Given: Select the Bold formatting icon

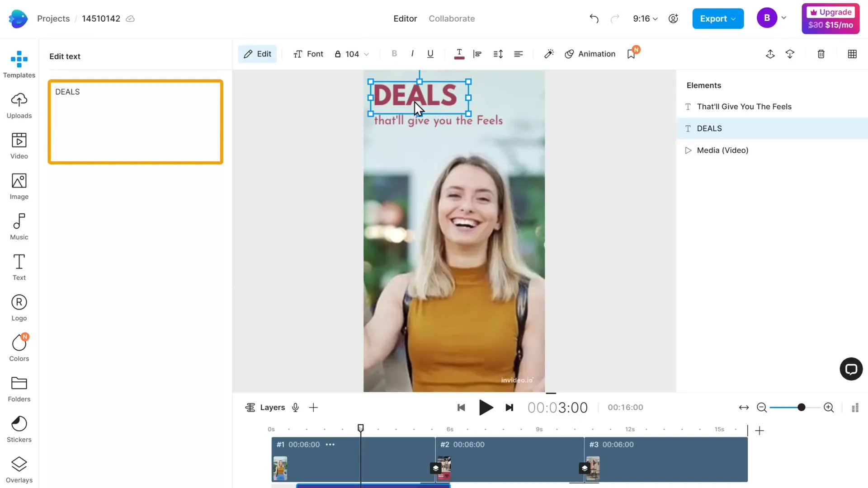Looking at the screenshot, I should point(394,54).
